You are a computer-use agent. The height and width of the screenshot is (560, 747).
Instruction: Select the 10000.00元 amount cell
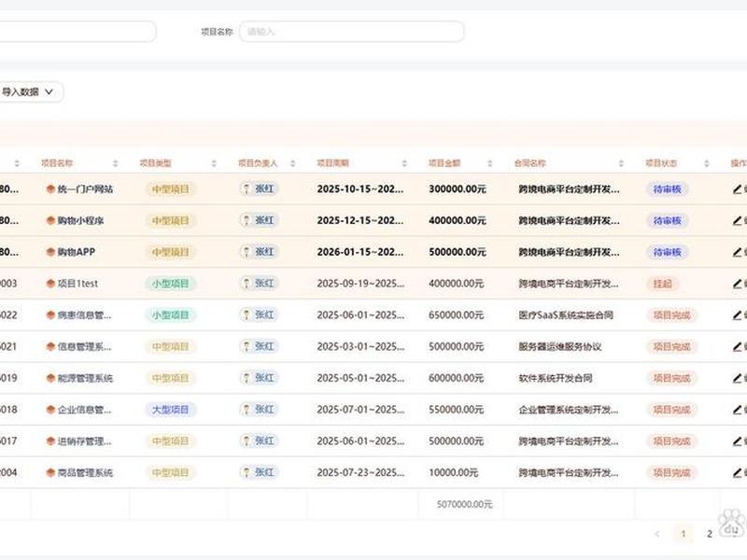tap(453, 472)
